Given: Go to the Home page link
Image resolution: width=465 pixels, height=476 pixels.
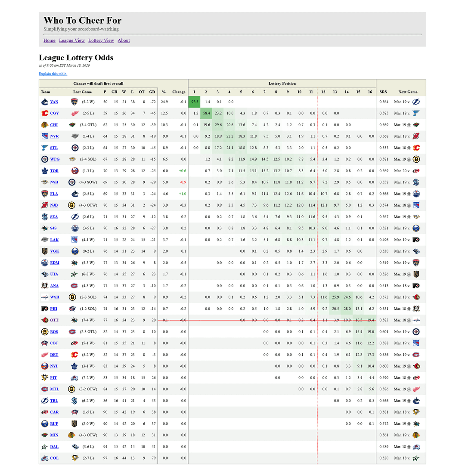Looking at the screenshot, I should 50,40.
